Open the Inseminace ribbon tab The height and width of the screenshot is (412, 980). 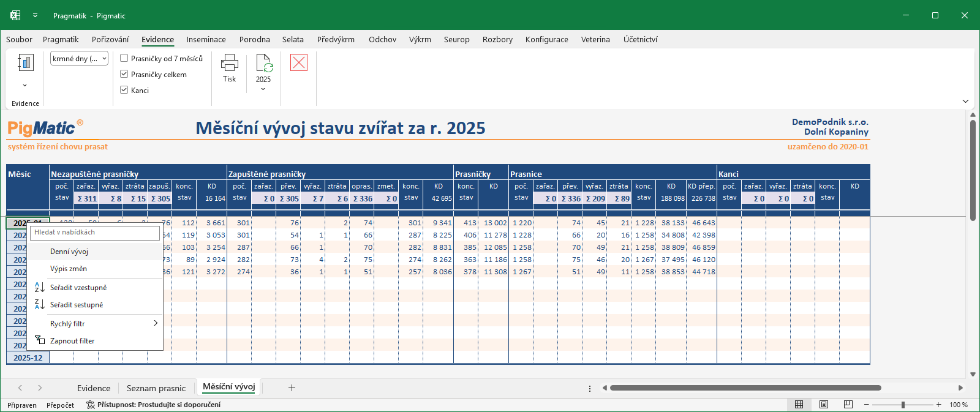206,39
